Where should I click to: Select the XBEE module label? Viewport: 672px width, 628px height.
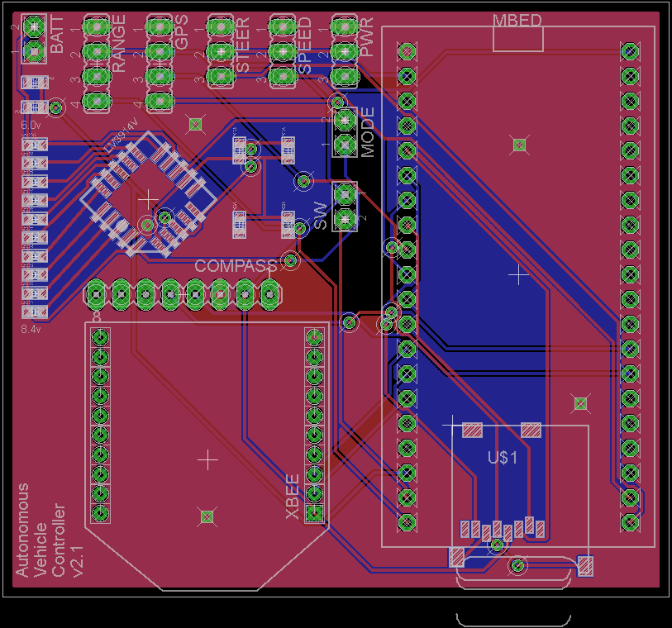pos(293,497)
